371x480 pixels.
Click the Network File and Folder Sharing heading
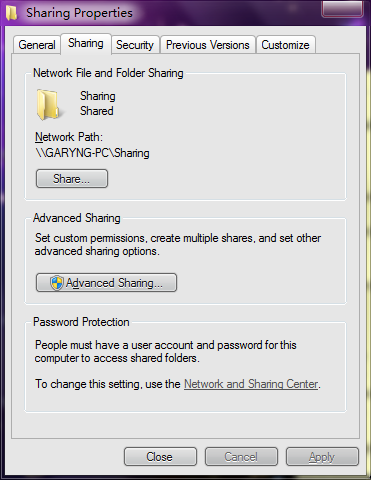pos(108,73)
